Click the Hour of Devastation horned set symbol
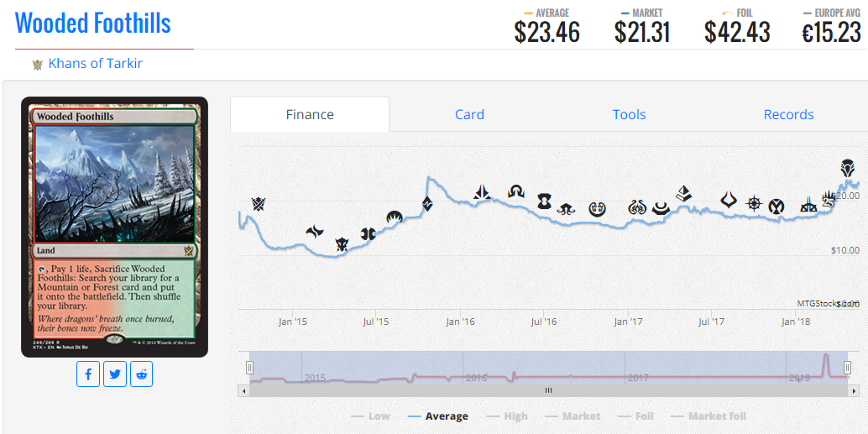The width and height of the screenshot is (868, 434). pos(729,200)
